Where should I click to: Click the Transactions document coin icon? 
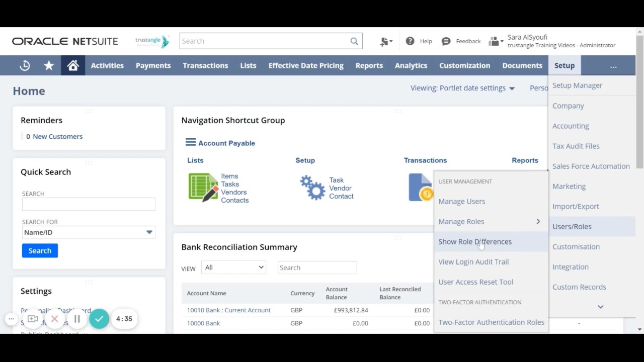point(421,187)
